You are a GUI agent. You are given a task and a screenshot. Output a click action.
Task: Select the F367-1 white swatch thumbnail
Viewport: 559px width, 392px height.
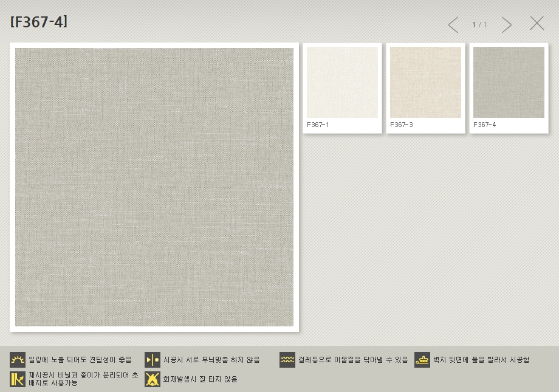(x=342, y=82)
